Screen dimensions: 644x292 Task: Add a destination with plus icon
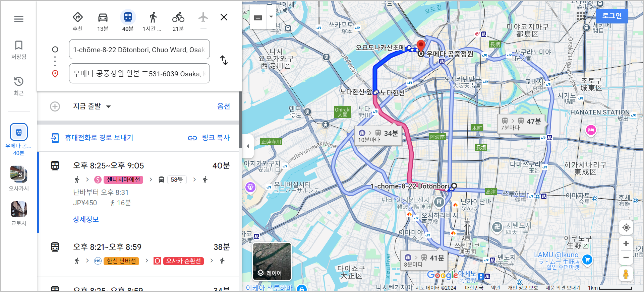(x=55, y=106)
